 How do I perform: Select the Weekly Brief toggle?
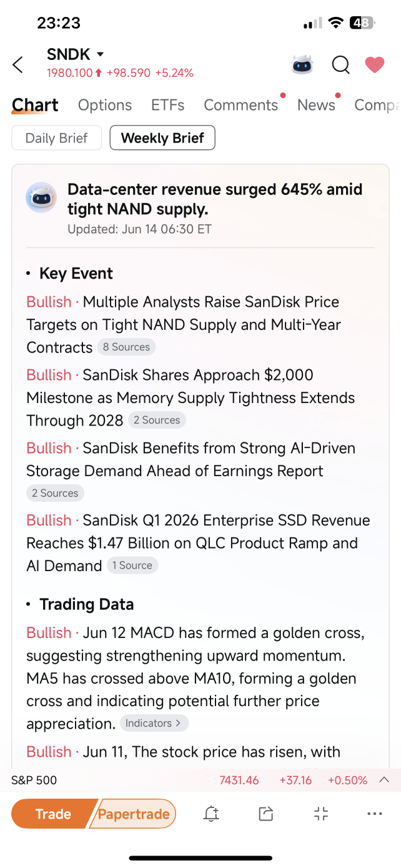tap(162, 138)
